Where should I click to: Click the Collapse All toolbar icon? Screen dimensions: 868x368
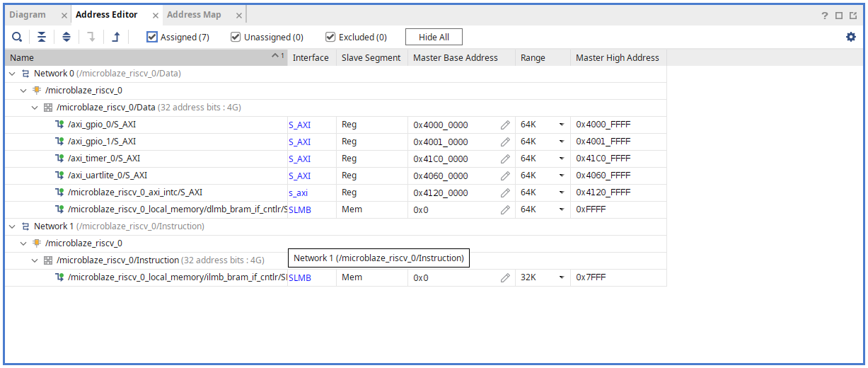42,37
